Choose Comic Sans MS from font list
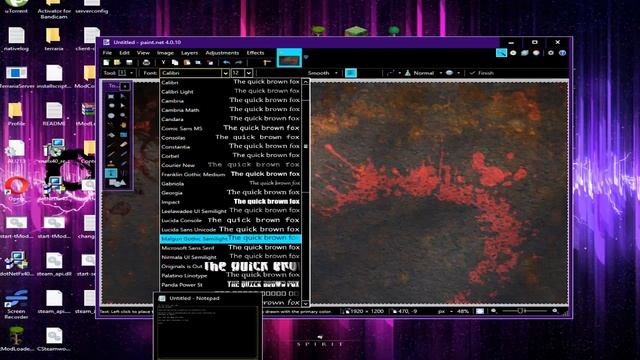This screenshot has width=640, height=360. 231,128
